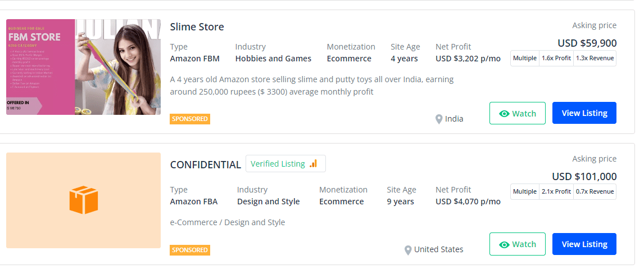
Task: Click the orange box icon in CONFIDENTIAL thumbnail
Action: (x=84, y=201)
